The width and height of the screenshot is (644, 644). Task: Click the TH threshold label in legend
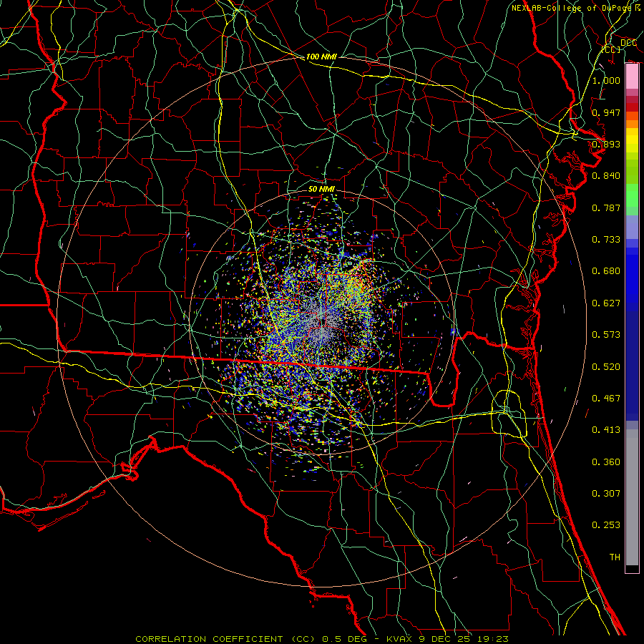coord(615,557)
